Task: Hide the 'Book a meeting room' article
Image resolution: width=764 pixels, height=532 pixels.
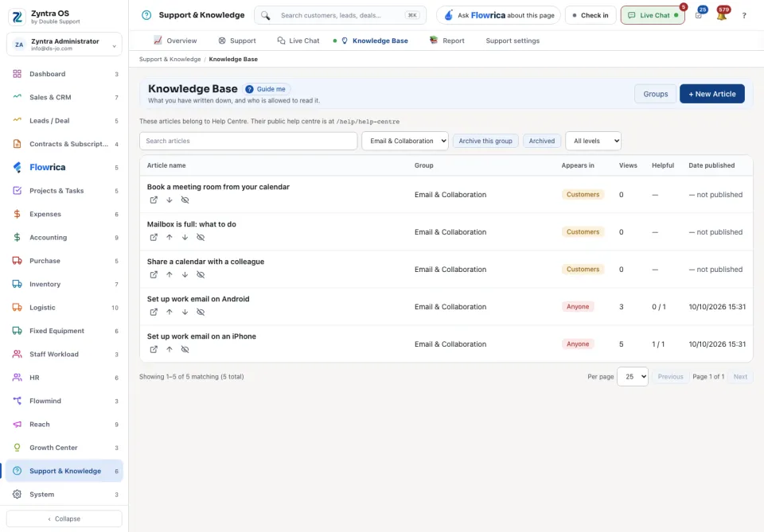Action: 185,200
